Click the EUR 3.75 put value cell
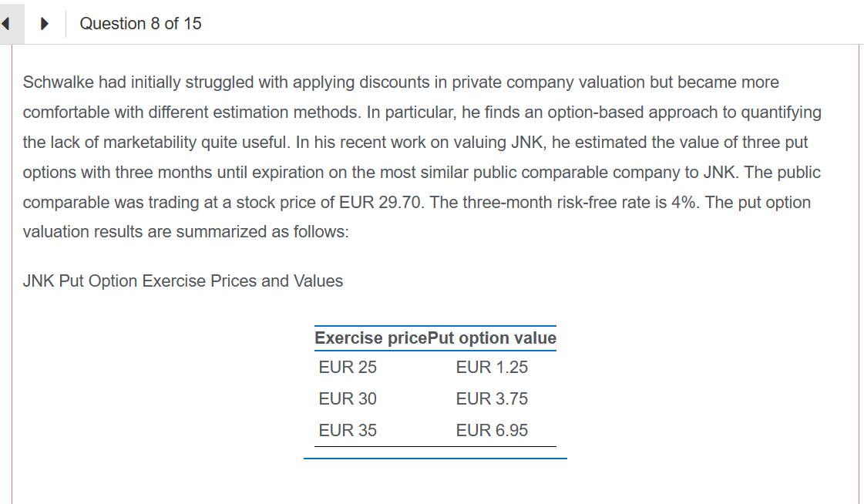Viewport: 864px width, 504px height. click(x=492, y=399)
